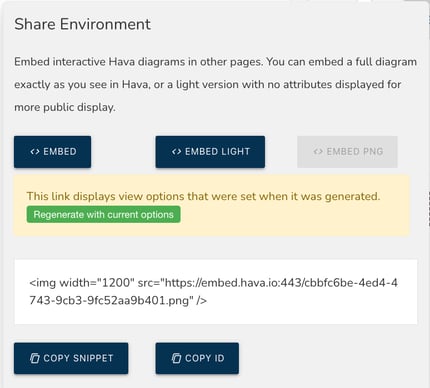Click the code brackets icon on EMBED
This screenshot has height=388, width=430.
pyautogui.click(x=35, y=152)
